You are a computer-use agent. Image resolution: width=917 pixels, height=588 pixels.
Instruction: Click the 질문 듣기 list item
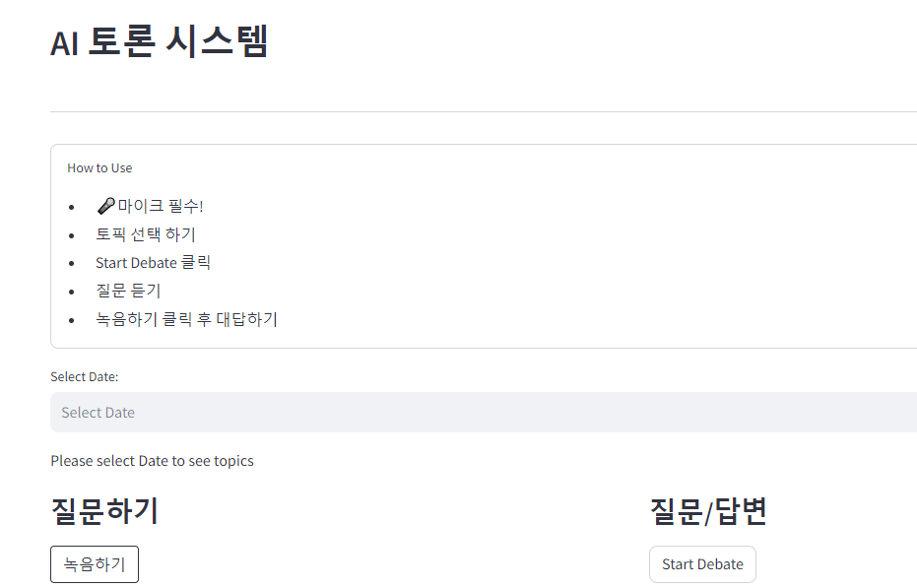(128, 291)
